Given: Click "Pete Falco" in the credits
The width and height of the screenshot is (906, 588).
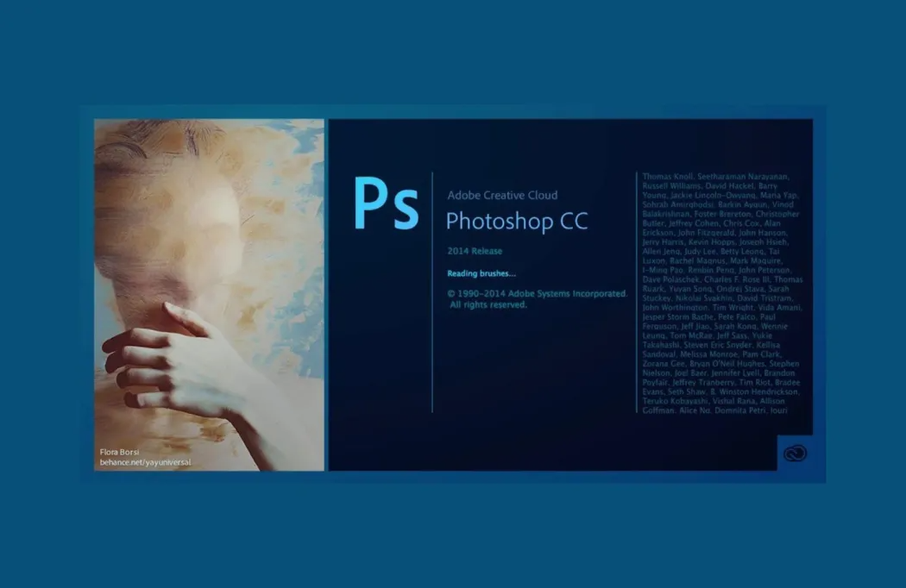Looking at the screenshot, I should click(x=737, y=317).
